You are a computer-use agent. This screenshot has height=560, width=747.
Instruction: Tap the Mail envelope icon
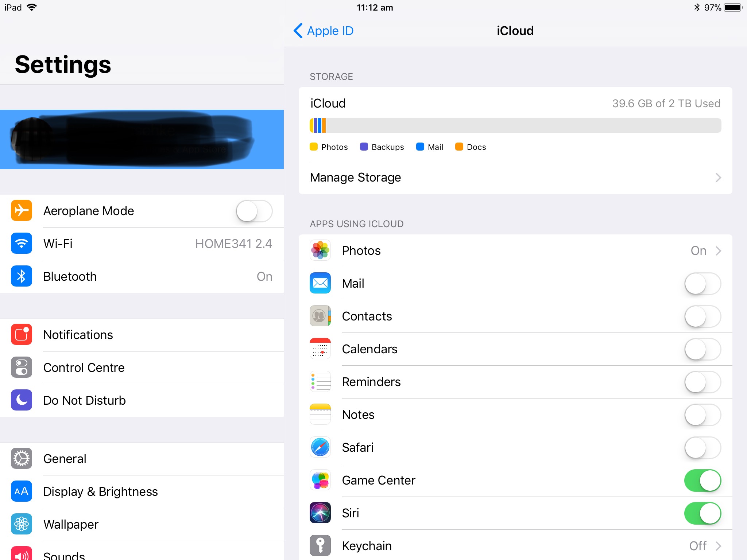(320, 283)
